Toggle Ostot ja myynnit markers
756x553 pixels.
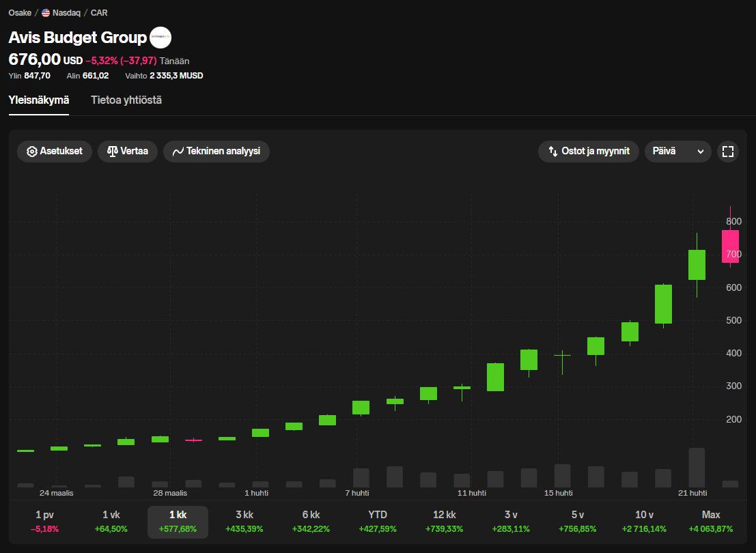coord(589,152)
